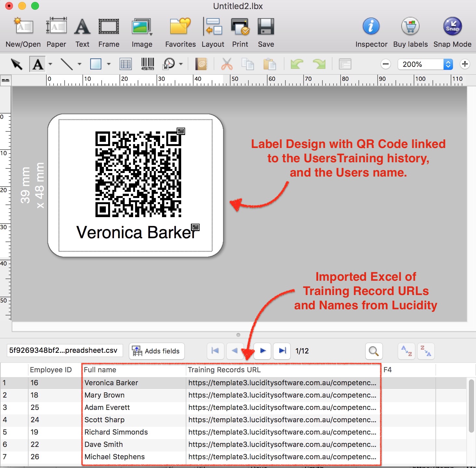Cut with the scissors icon

click(227, 64)
